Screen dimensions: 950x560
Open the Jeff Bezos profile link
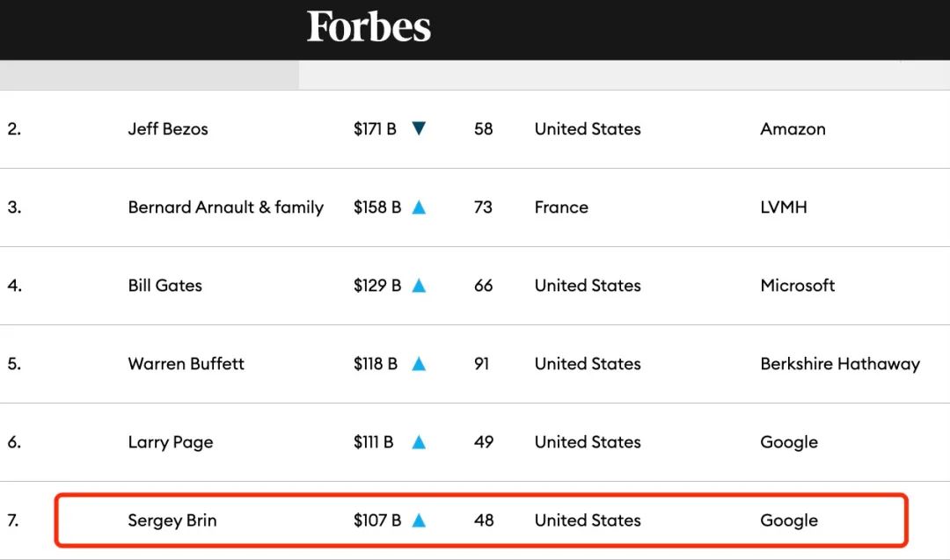[168, 129]
